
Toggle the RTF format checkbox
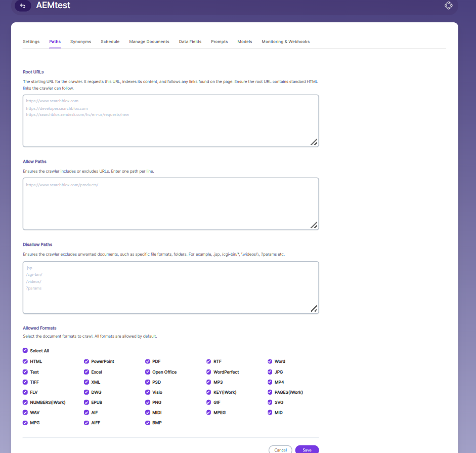pyautogui.click(x=208, y=361)
